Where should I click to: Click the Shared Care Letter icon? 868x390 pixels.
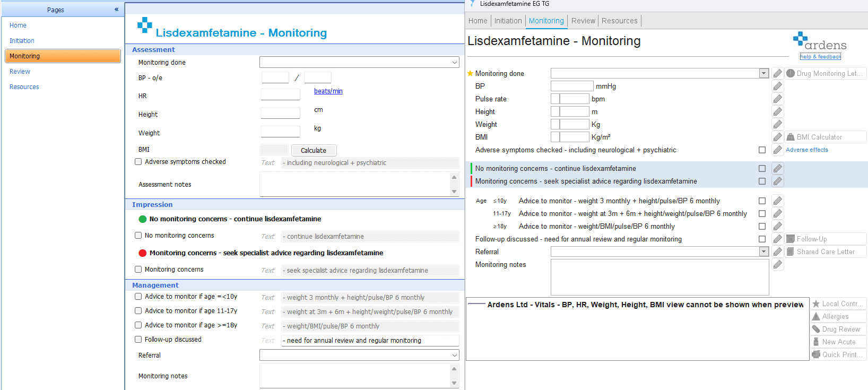tap(791, 252)
